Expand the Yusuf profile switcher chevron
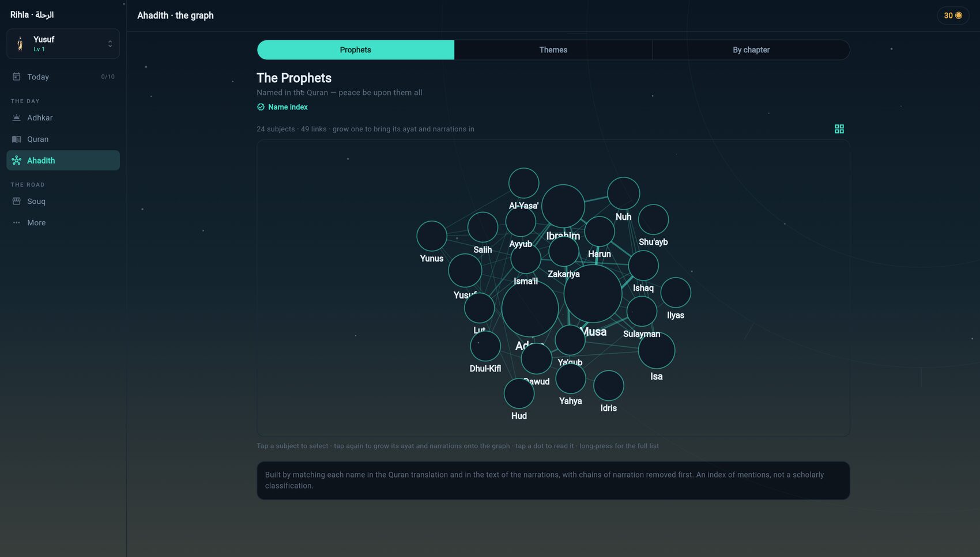Image resolution: width=980 pixels, height=557 pixels. [x=110, y=44]
